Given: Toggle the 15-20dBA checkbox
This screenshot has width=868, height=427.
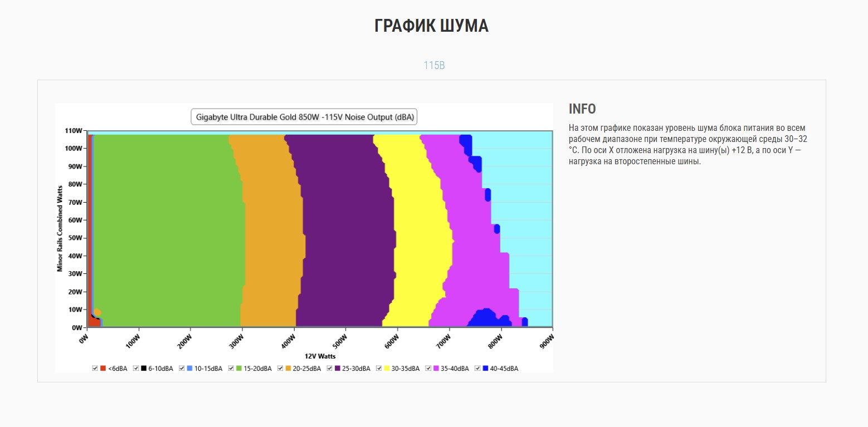Looking at the screenshot, I should (x=231, y=369).
